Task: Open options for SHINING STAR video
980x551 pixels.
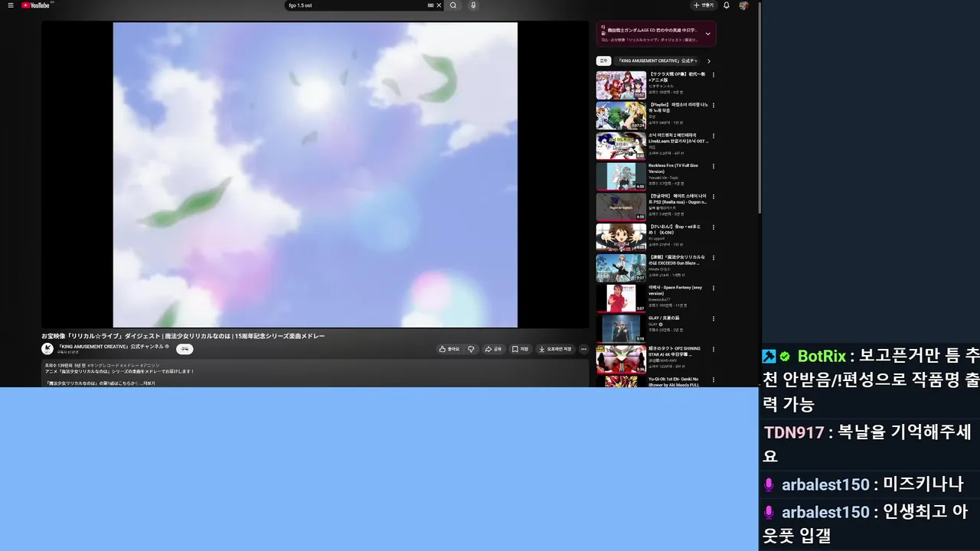Action: tap(714, 348)
